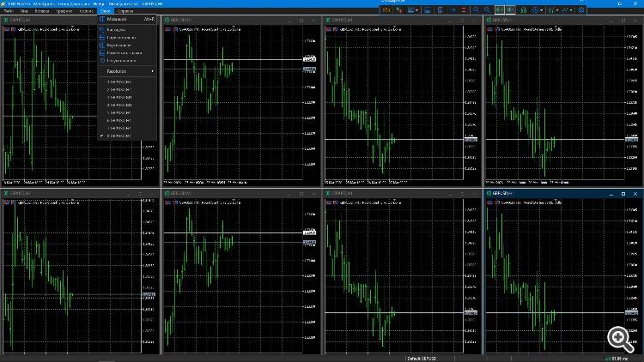Minimize the active bottom-right chart window
Screen dimensions: 644x362
pos(611,193)
